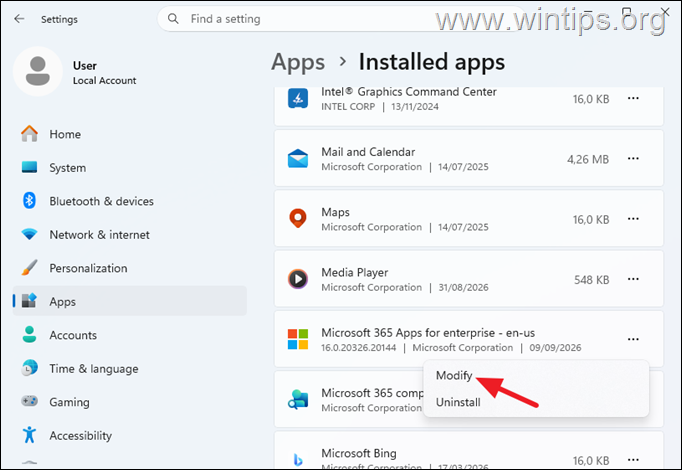Image resolution: width=682 pixels, height=470 pixels.
Task: Open the three-dot menu for Microsoft Bing
Action: pyautogui.click(x=633, y=460)
